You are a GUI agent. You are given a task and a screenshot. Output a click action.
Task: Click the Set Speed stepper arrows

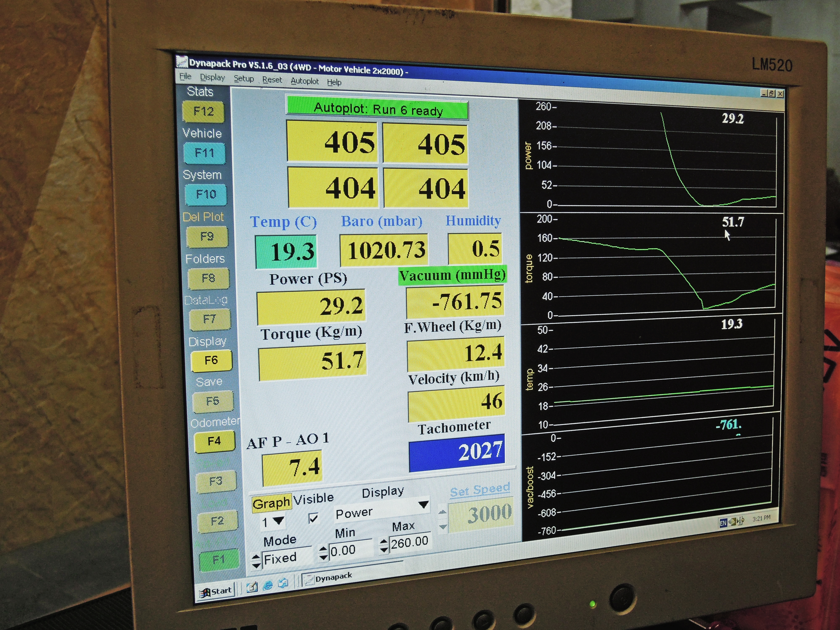point(442,520)
